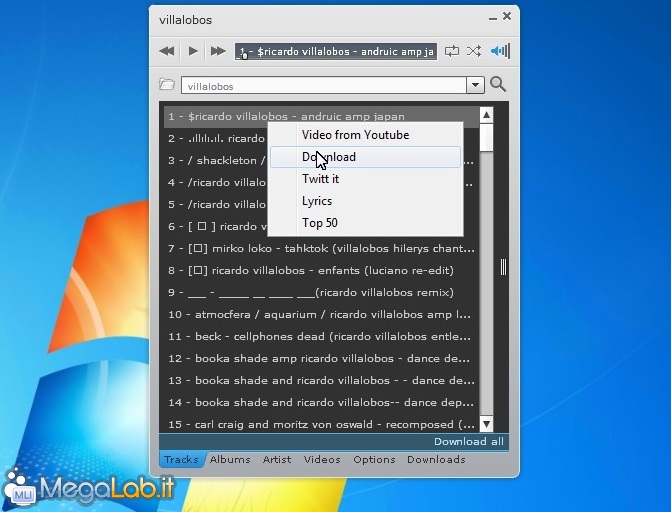Expand the search history dropdown arrow
The height and width of the screenshot is (512, 671).
click(475, 85)
